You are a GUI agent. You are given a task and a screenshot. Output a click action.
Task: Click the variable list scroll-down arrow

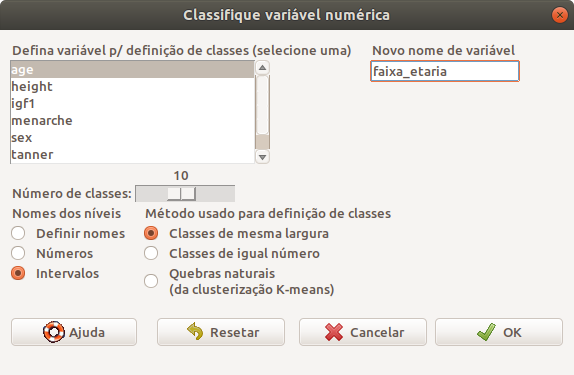pos(262,157)
